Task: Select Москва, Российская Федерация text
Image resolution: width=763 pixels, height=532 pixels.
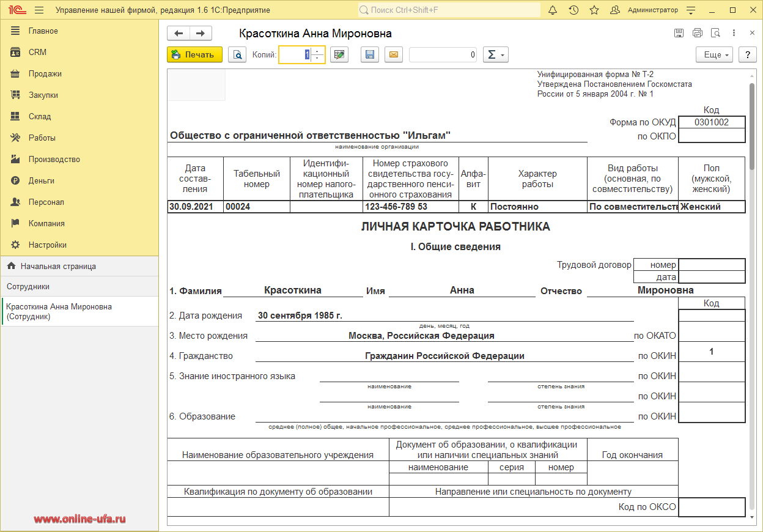Action: pyautogui.click(x=421, y=336)
